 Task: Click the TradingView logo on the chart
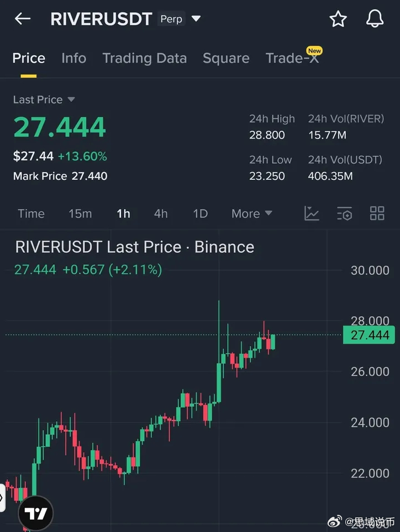(36, 513)
